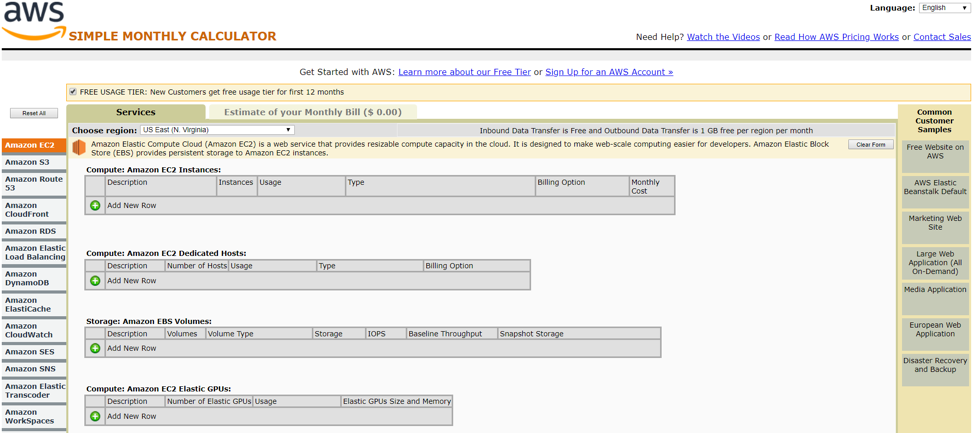Click the Instances column header

tap(237, 186)
